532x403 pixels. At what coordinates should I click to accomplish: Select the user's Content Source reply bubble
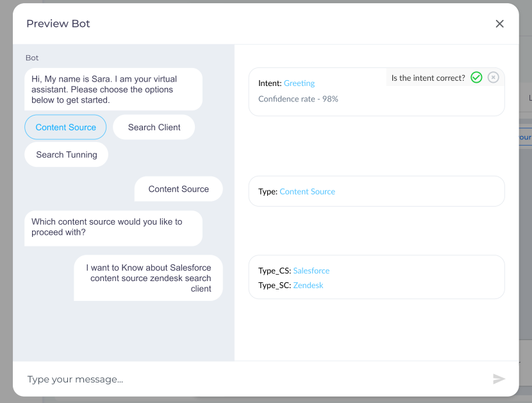pyautogui.click(x=178, y=189)
